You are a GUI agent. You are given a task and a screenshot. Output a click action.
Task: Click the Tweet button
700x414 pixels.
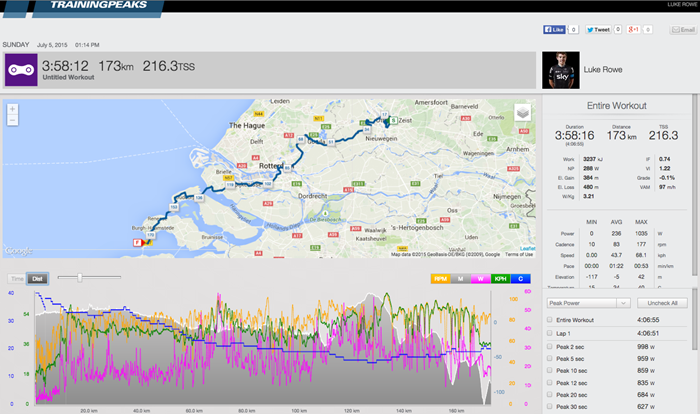pos(598,29)
